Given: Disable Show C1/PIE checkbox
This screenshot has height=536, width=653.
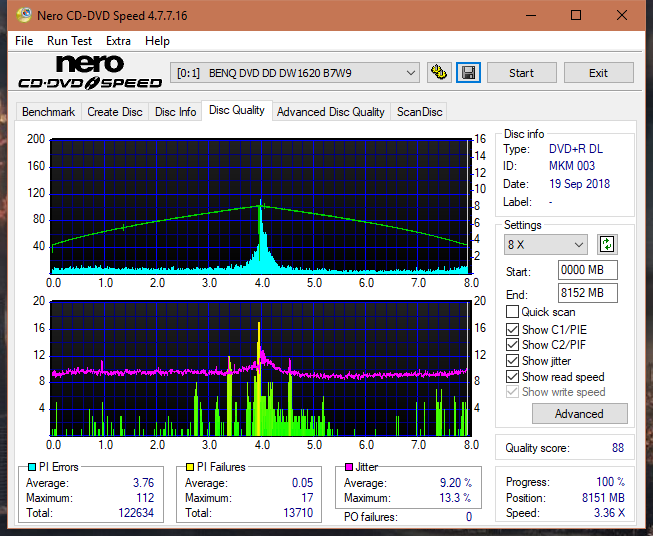Looking at the screenshot, I should click(x=512, y=329).
